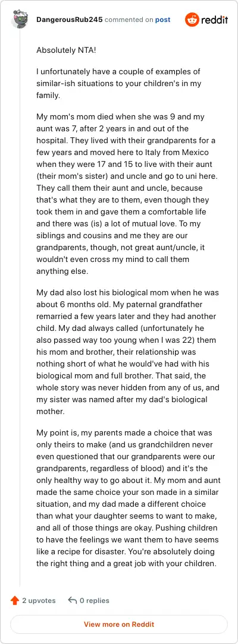
Task: Open the reddit wordmark text
Action: [214, 20]
